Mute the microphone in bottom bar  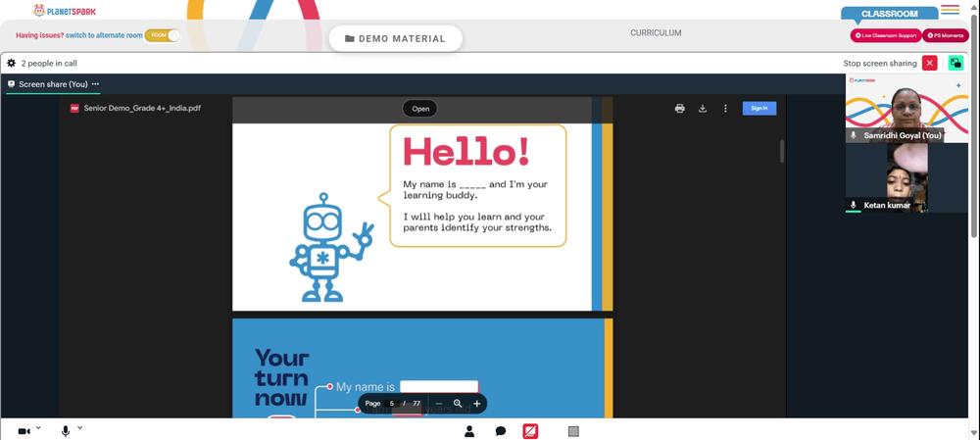[66, 431]
